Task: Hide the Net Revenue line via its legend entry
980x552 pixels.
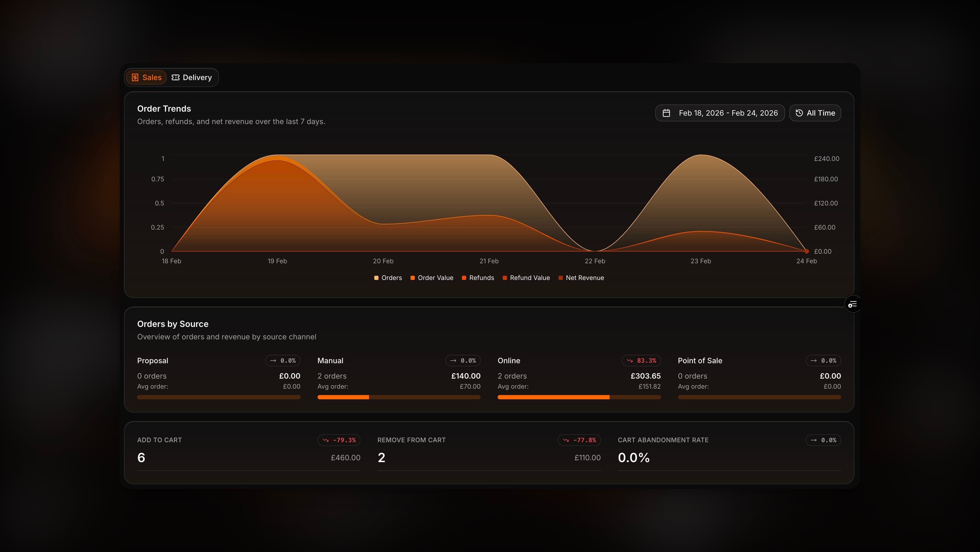Action: coord(582,278)
